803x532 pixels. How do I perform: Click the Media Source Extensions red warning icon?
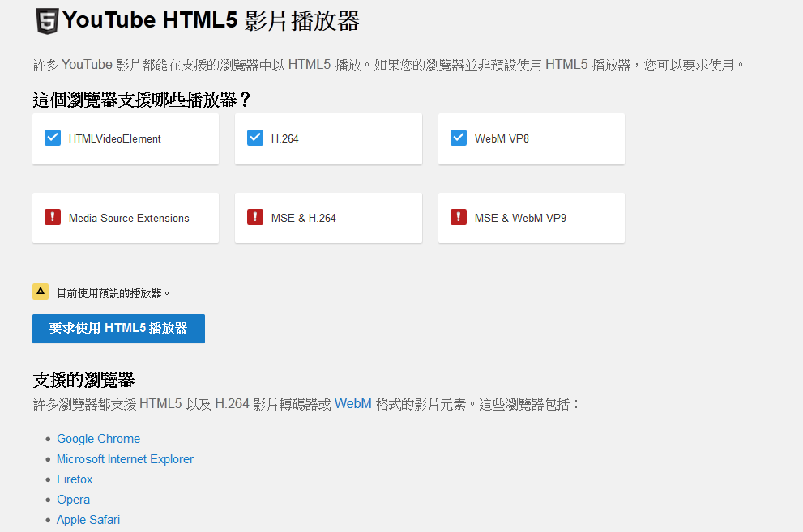coord(53,217)
